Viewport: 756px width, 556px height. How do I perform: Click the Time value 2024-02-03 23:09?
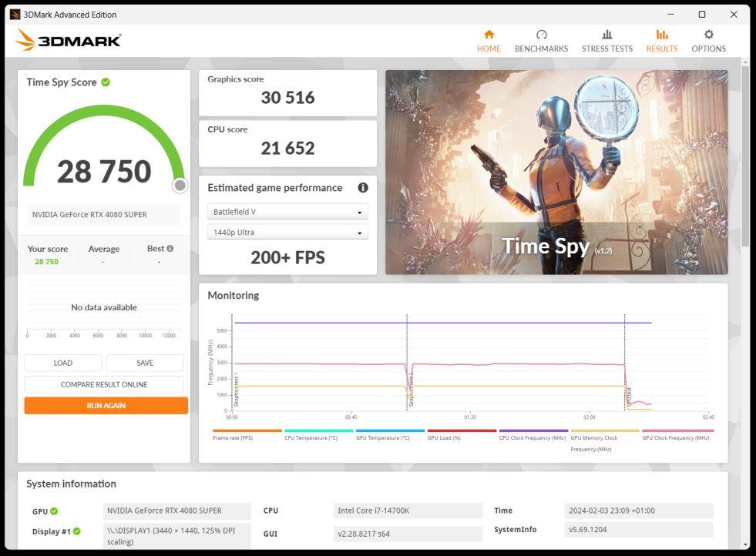tap(638, 511)
